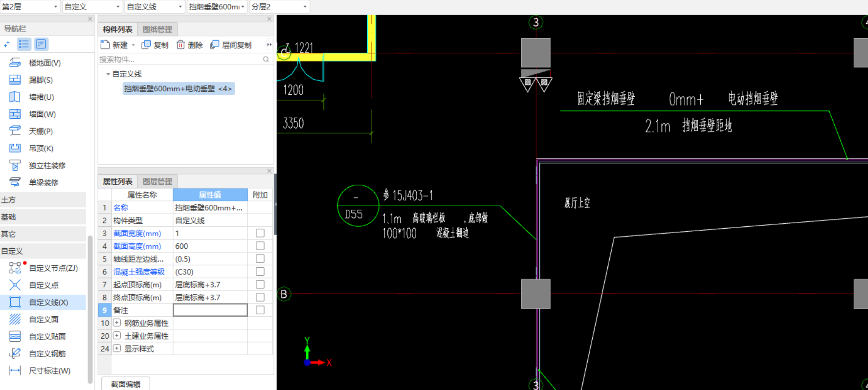Click the 新建 new component icon

point(105,45)
